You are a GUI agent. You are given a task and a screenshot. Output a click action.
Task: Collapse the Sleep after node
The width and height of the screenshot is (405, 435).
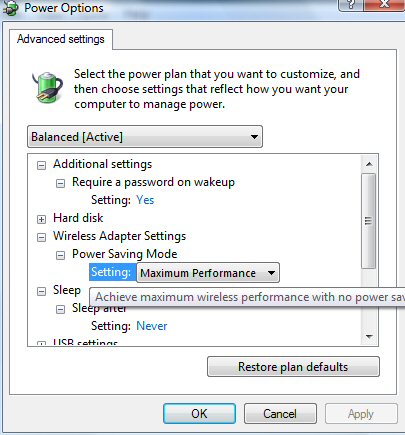(60, 309)
